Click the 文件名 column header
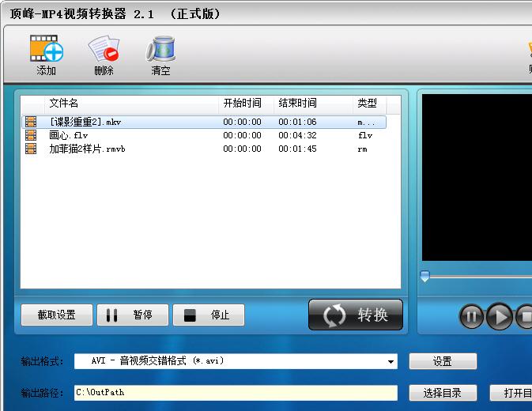 119,104
